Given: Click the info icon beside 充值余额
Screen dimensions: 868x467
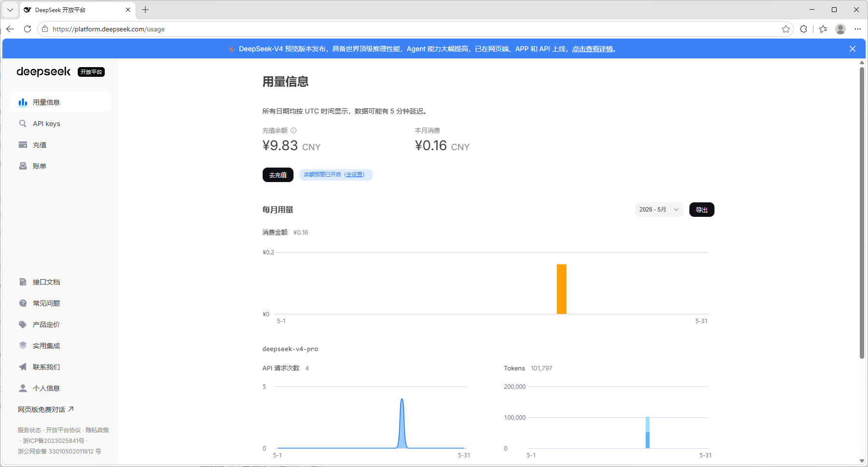Looking at the screenshot, I should coord(294,130).
